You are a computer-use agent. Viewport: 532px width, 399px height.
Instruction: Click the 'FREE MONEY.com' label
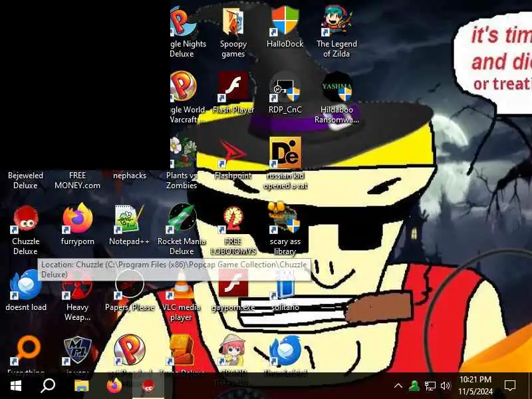pos(77,180)
